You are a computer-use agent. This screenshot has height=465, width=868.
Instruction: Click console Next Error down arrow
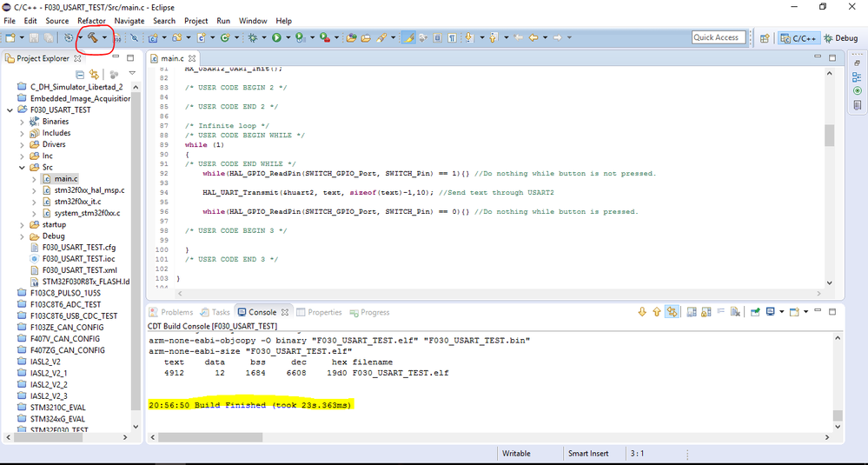coord(642,312)
